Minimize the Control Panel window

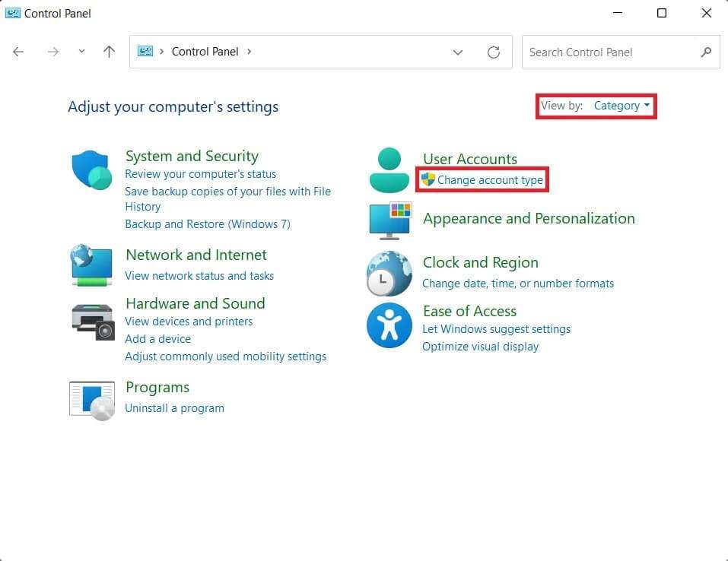click(618, 13)
